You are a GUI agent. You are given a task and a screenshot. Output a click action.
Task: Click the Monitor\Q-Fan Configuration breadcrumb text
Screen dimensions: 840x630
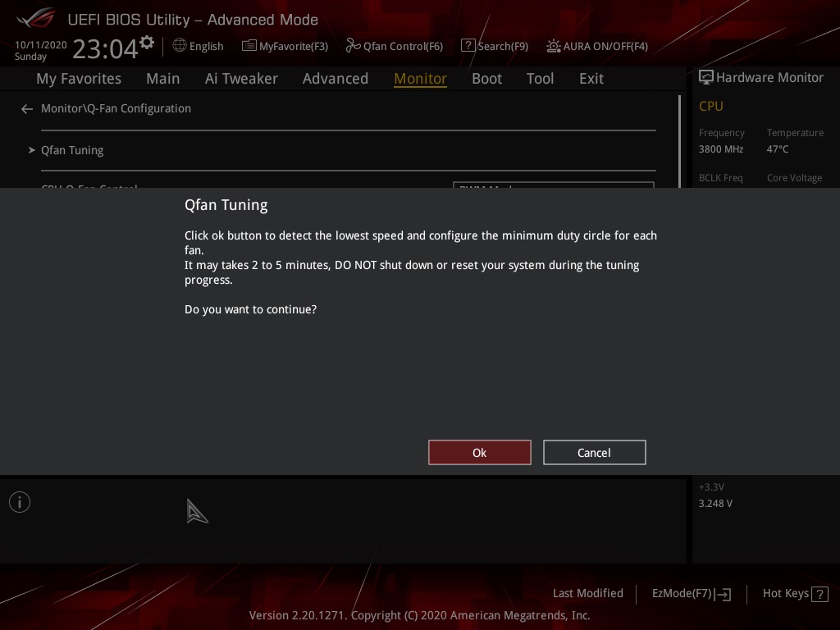click(x=116, y=108)
